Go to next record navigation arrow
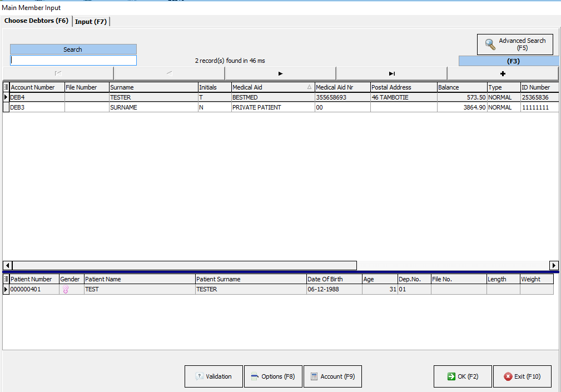The image size is (561, 392). [280, 73]
